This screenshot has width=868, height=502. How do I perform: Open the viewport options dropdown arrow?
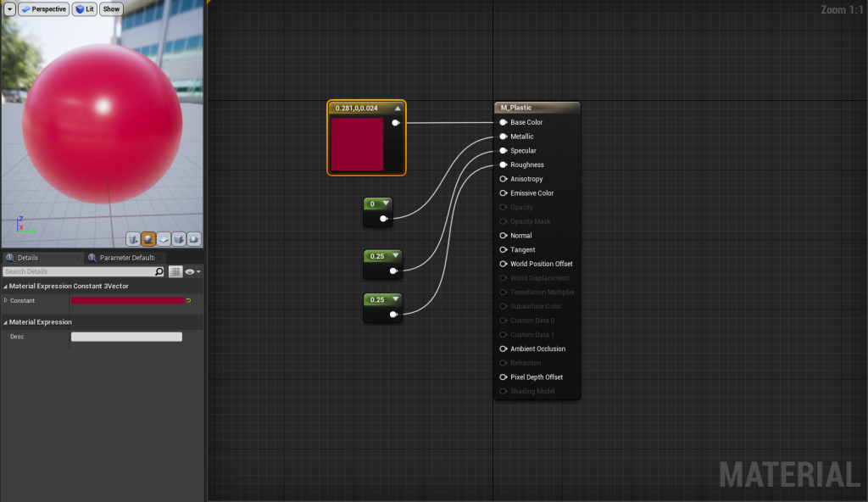(x=9, y=9)
